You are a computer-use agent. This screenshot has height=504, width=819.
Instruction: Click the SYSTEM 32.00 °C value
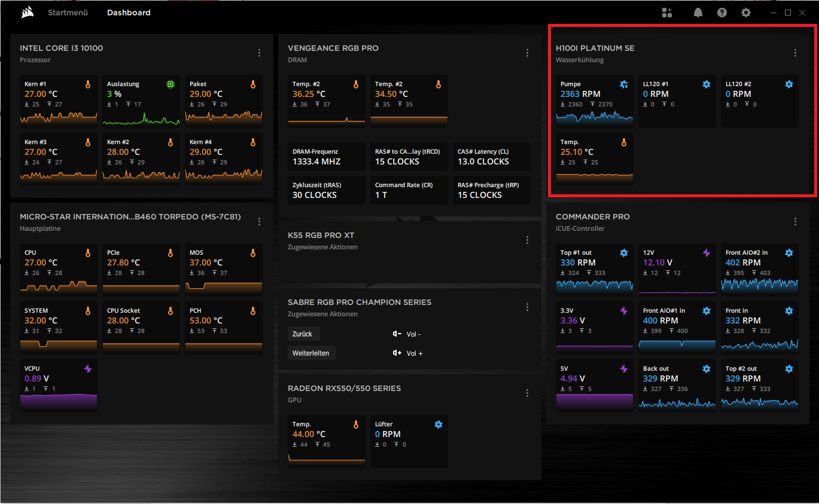pos(41,320)
